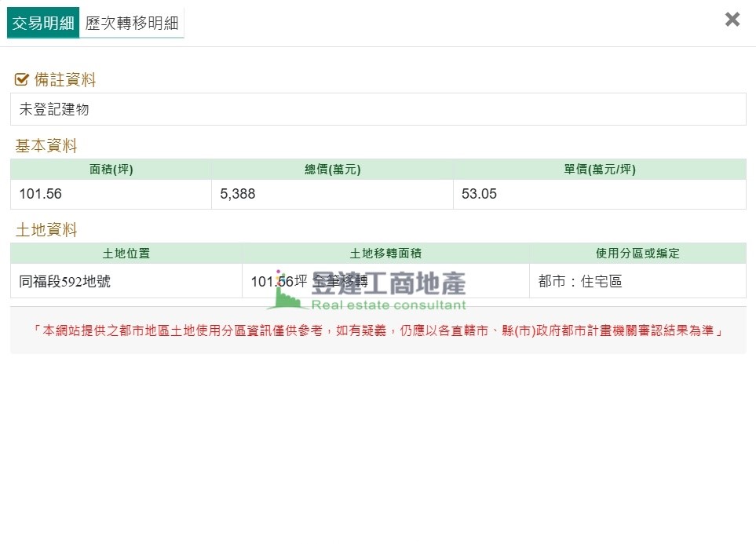
Task: Select the unit price 53.05 cell
Action: tap(599, 194)
